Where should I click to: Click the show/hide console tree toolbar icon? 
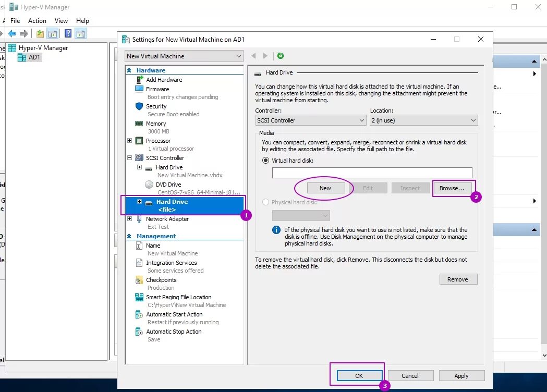click(53, 34)
